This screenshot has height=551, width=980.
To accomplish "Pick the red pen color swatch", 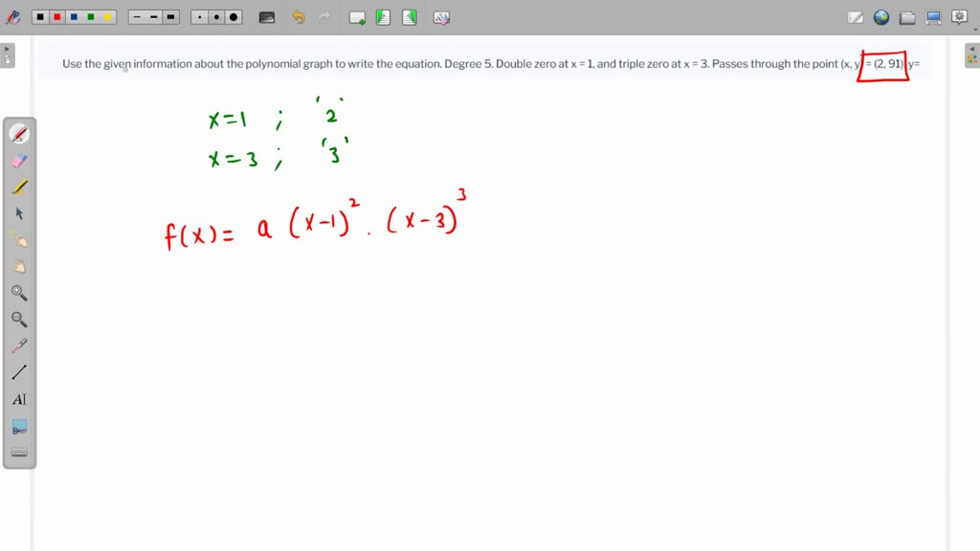I will pos(56,16).
